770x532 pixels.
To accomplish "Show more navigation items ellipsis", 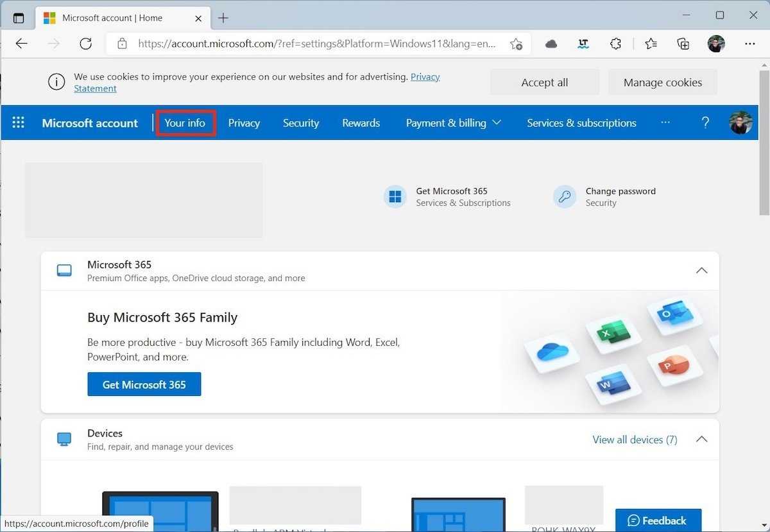I will coord(665,123).
